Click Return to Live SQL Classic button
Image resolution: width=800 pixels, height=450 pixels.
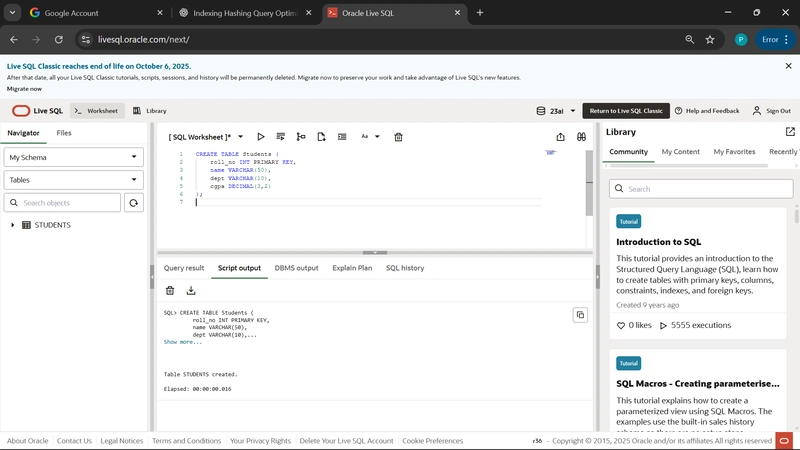coord(626,111)
